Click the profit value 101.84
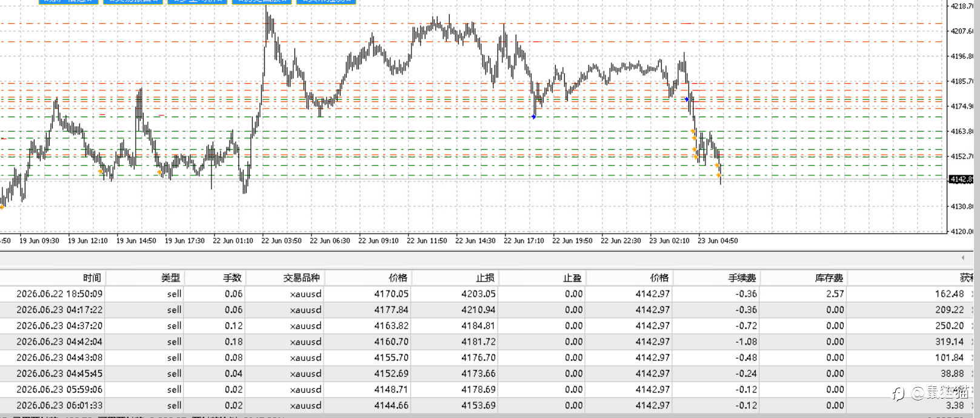 949,357
